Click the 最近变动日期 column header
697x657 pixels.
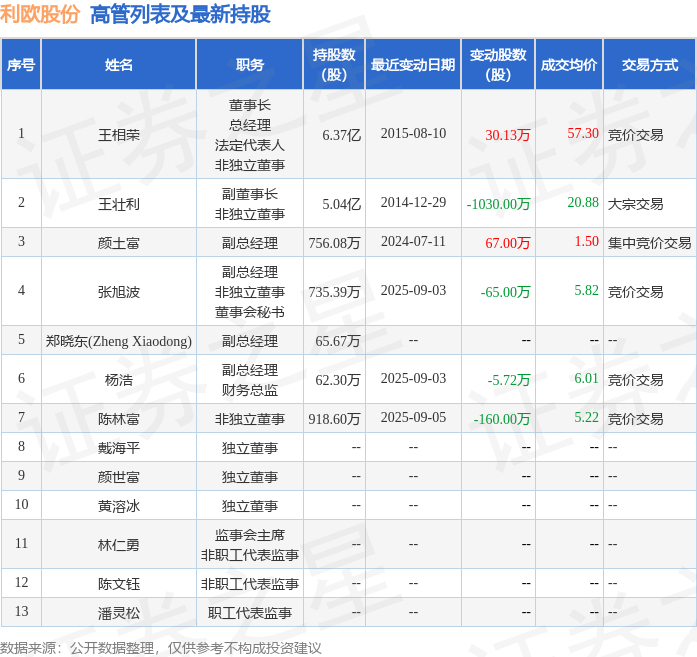(x=413, y=65)
